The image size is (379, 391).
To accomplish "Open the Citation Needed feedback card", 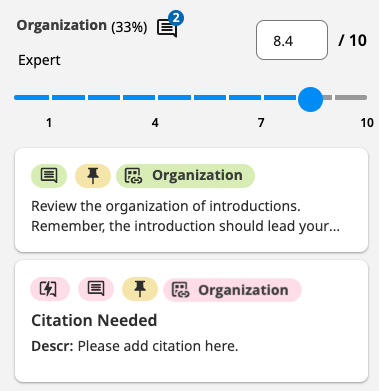I will point(192,321).
